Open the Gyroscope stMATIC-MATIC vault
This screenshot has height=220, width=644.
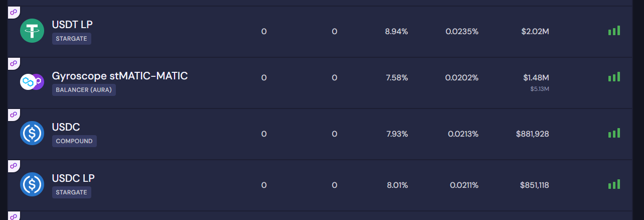(x=120, y=76)
